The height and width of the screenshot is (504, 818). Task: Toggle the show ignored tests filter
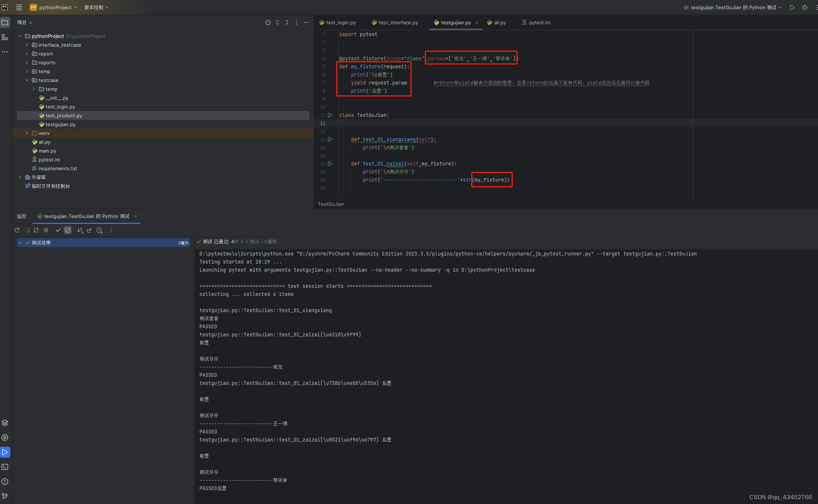tap(68, 230)
